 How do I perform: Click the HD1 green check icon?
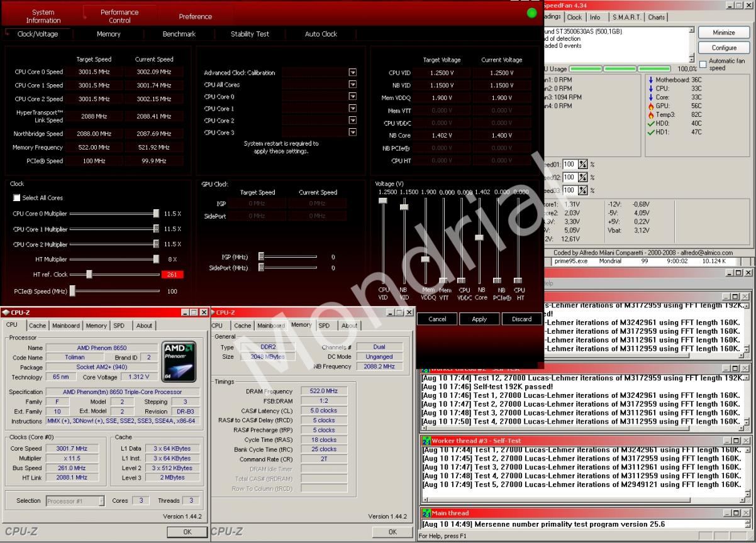coord(651,133)
